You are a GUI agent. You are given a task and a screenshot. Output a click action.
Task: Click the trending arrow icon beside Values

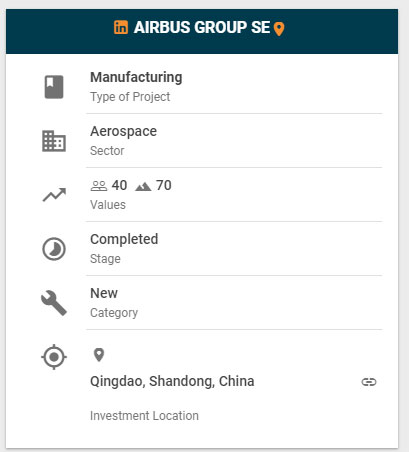[x=54, y=195]
